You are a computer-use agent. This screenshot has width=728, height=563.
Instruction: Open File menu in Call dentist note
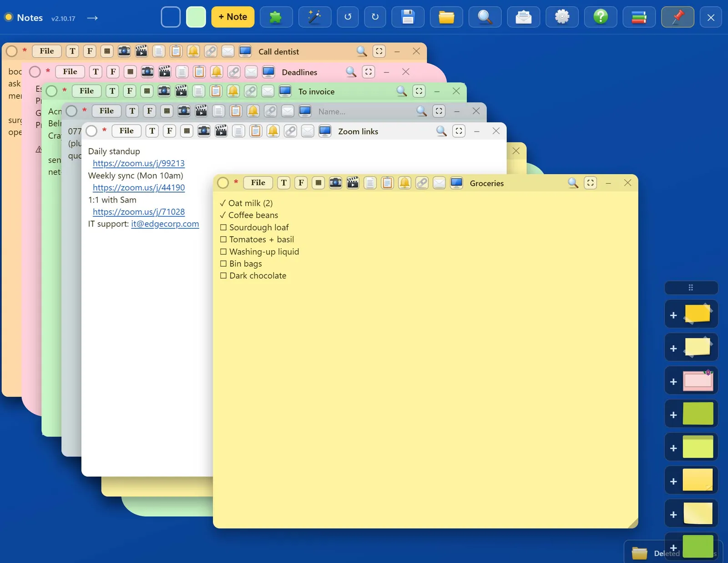click(47, 51)
